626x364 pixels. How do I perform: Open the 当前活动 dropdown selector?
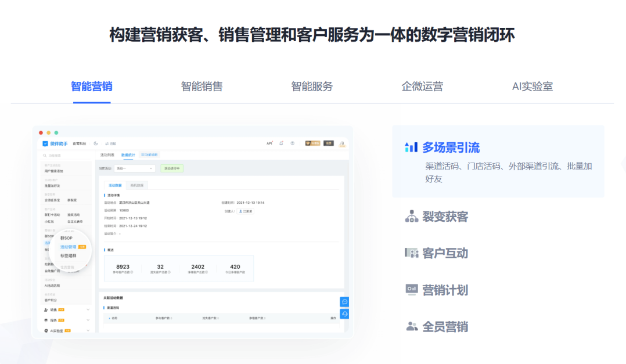click(135, 168)
